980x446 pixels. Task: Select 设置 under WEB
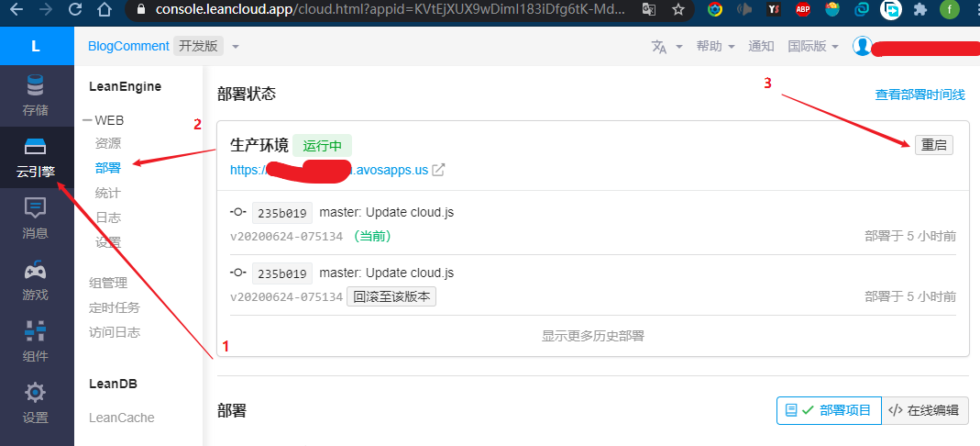[x=108, y=242]
